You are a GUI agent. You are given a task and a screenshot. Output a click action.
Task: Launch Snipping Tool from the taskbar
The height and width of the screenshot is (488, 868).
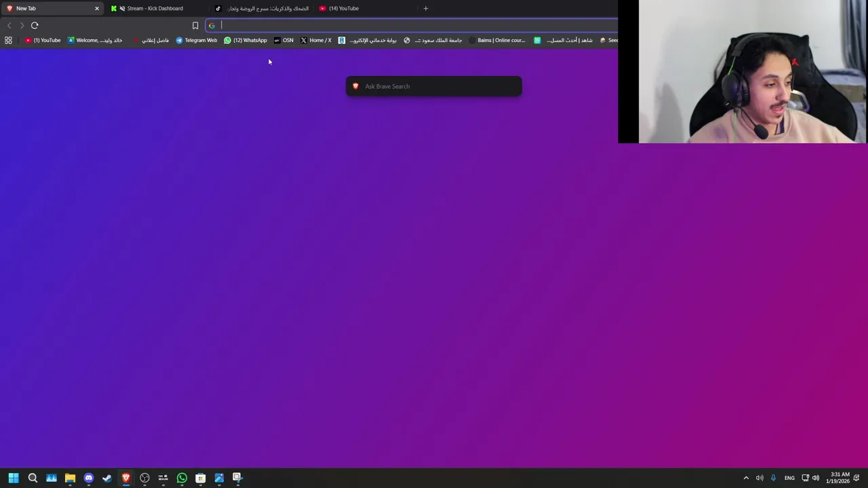coord(237,478)
